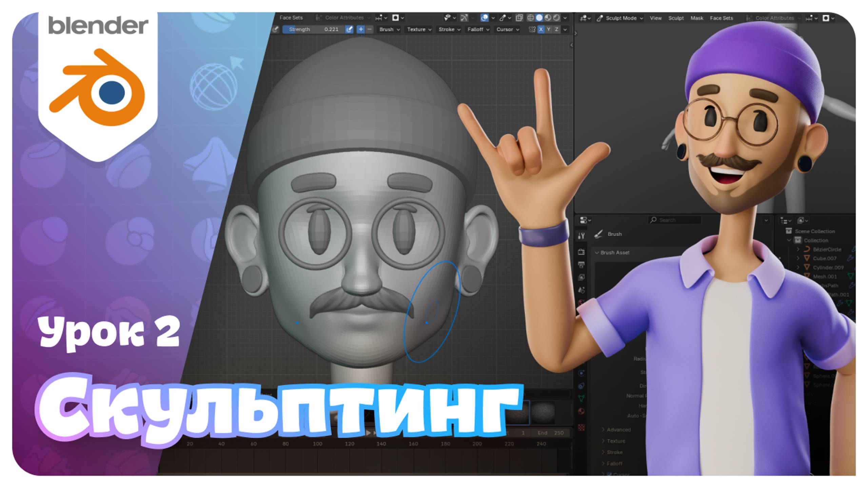The image size is (868, 488).
Task: Expand the Advanced section in brush settings
Action: [x=616, y=429]
